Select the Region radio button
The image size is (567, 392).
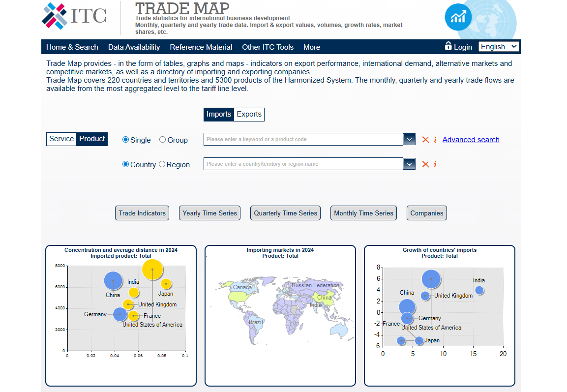tap(162, 164)
